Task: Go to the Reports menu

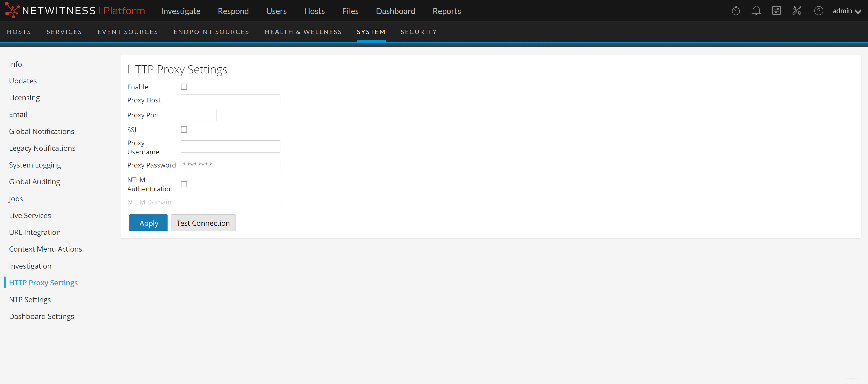Action: pyautogui.click(x=446, y=11)
